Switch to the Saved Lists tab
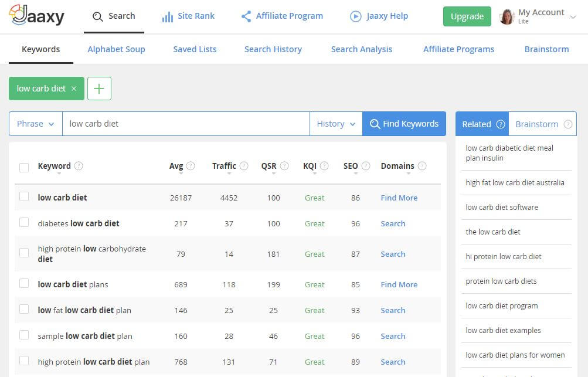Screen dimensions: 588x377 point(195,49)
